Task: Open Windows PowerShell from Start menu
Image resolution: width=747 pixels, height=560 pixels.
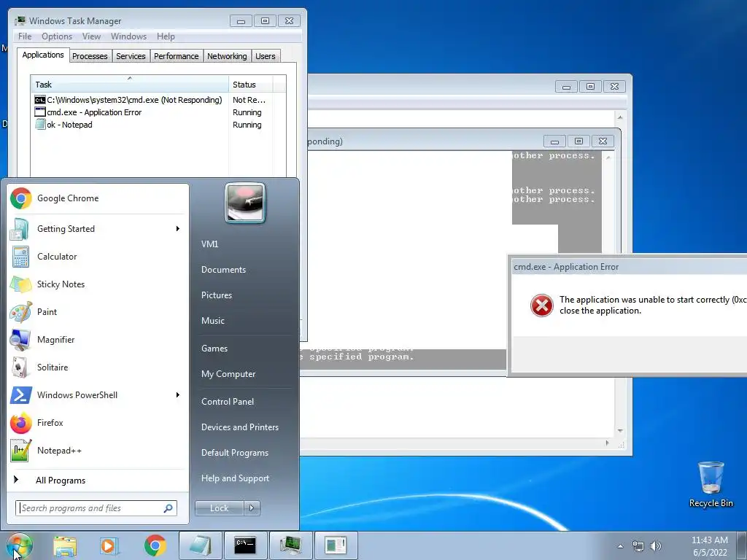Action: coord(98,395)
